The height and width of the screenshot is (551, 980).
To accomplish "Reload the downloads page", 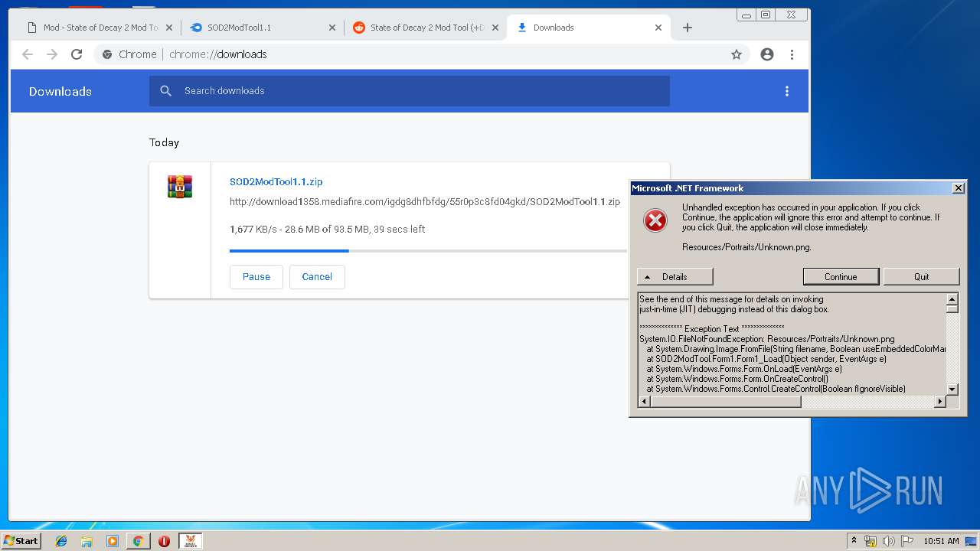I will pos(77,54).
